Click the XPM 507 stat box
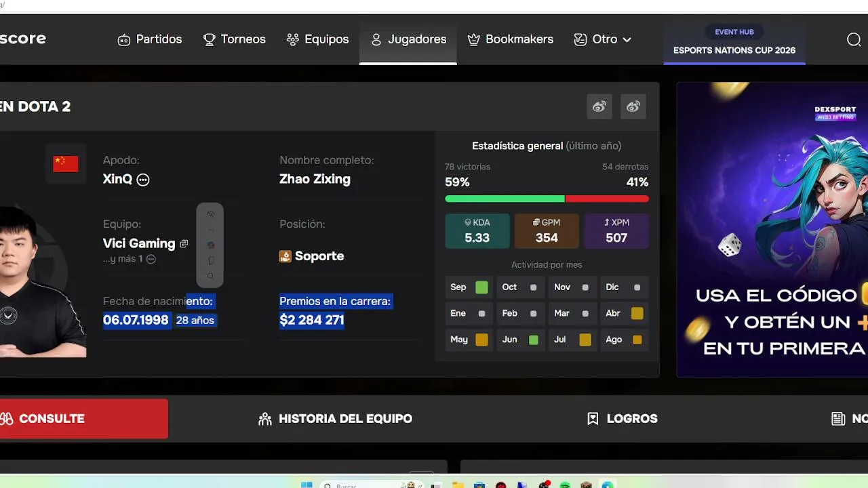The height and width of the screenshot is (488, 868). [616, 231]
